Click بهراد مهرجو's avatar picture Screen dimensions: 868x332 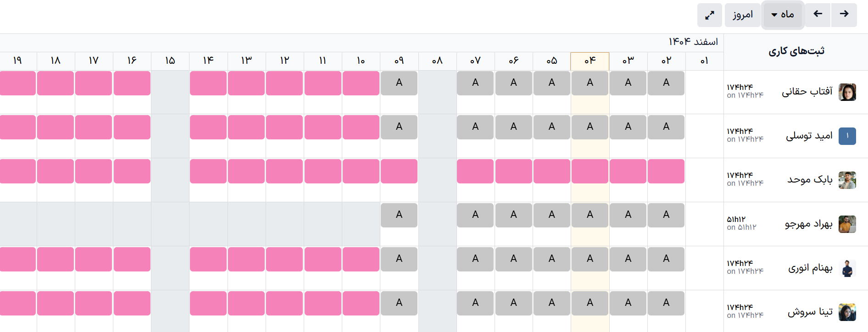pyautogui.click(x=847, y=224)
